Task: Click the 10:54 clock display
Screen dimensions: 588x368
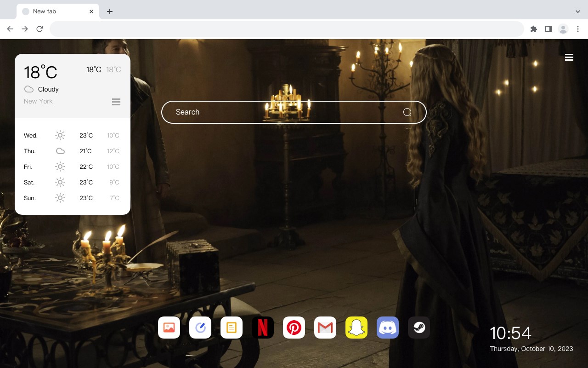Action: [x=510, y=333]
